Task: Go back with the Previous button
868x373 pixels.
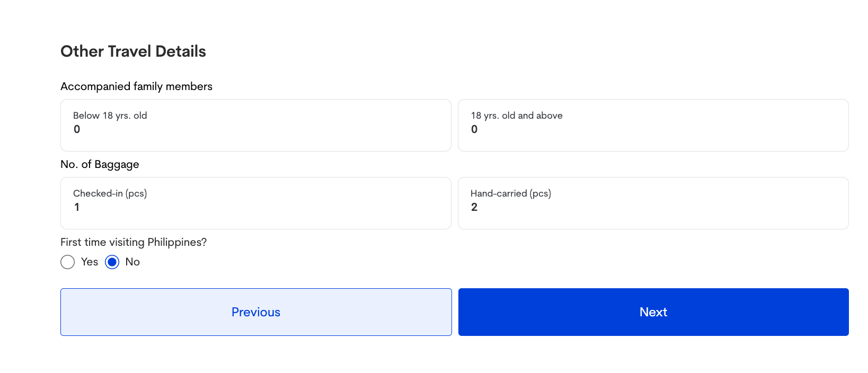Action: point(256,312)
